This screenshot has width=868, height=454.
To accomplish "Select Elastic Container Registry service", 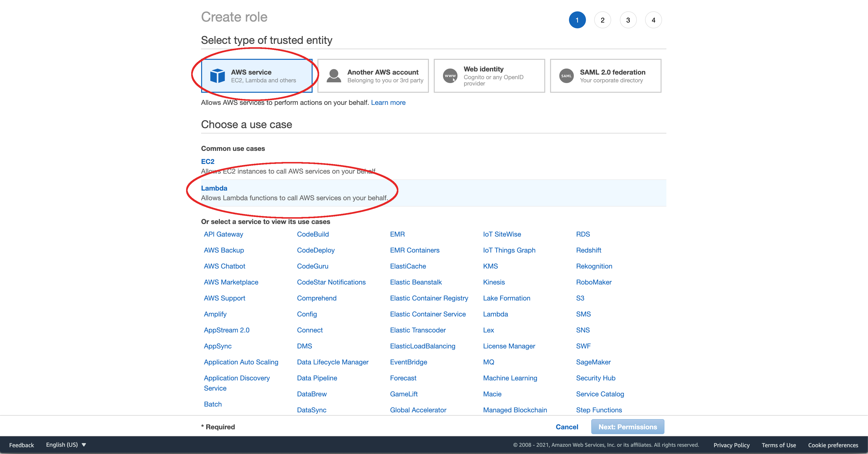I will [x=429, y=298].
